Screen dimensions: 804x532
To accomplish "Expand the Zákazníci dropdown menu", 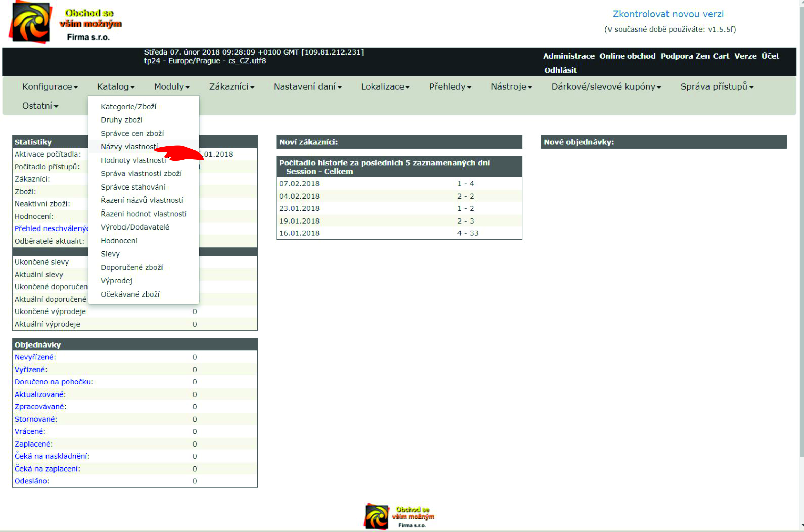I will (x=231, y=86).
